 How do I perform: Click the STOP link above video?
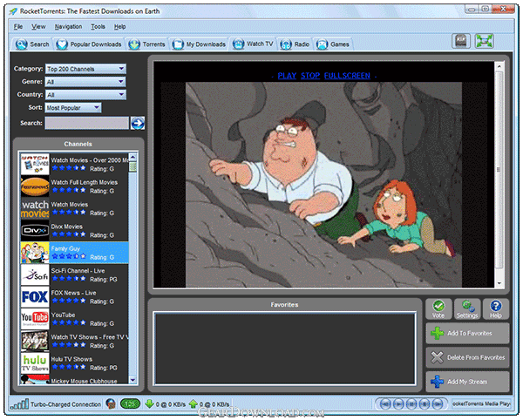(x=310, y=76)
